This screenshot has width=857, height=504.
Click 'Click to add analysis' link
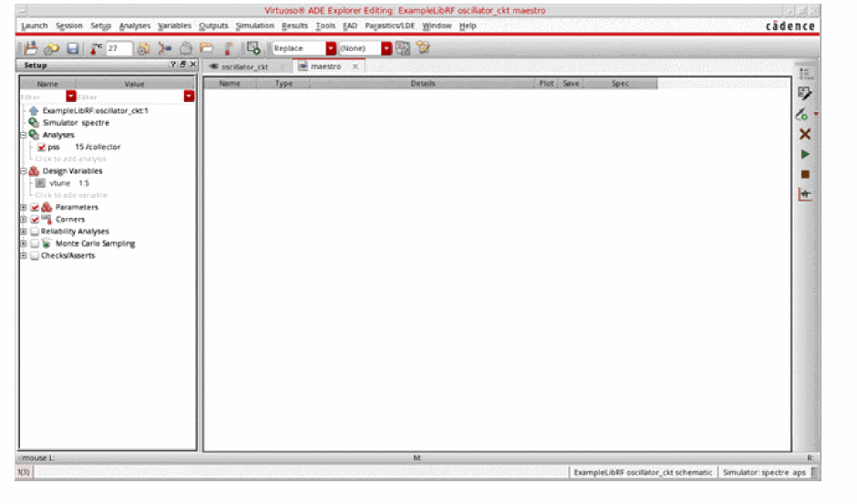pos(71,159)
